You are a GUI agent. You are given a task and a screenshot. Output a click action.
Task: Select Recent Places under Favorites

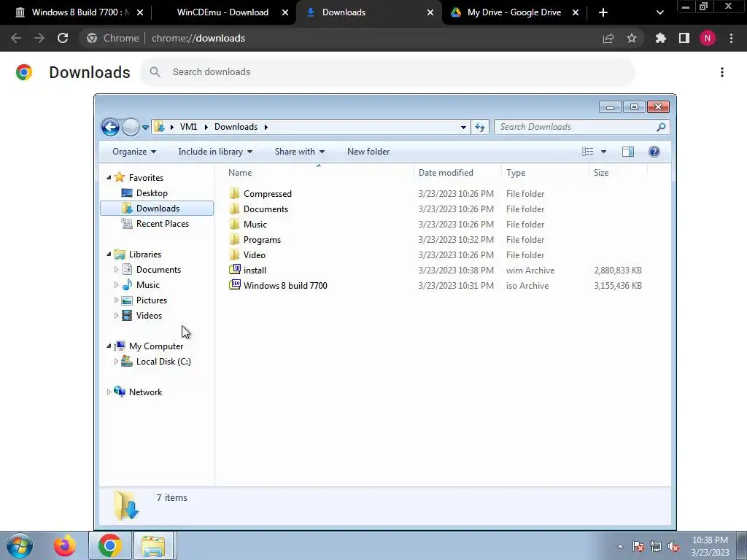(162, 223)
